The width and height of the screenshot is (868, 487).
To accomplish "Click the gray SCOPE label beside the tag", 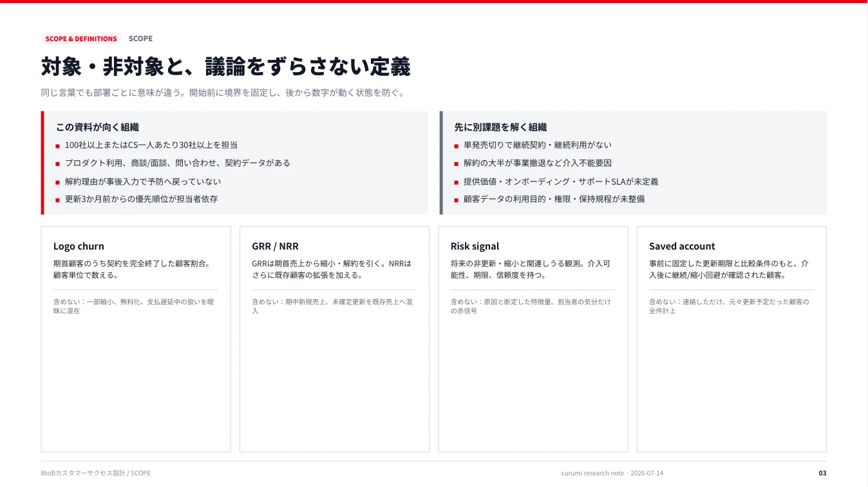I will click(140, 39).
